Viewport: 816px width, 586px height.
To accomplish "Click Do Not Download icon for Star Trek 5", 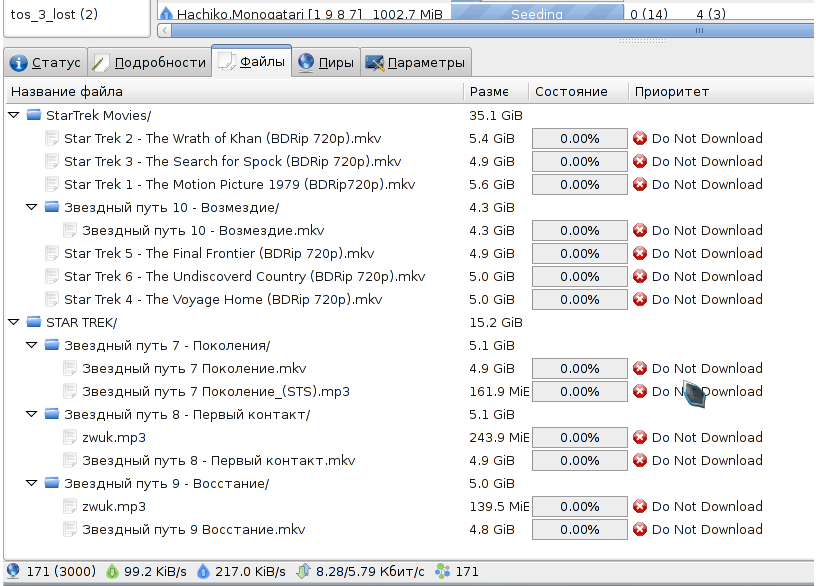I will point(640,253).
